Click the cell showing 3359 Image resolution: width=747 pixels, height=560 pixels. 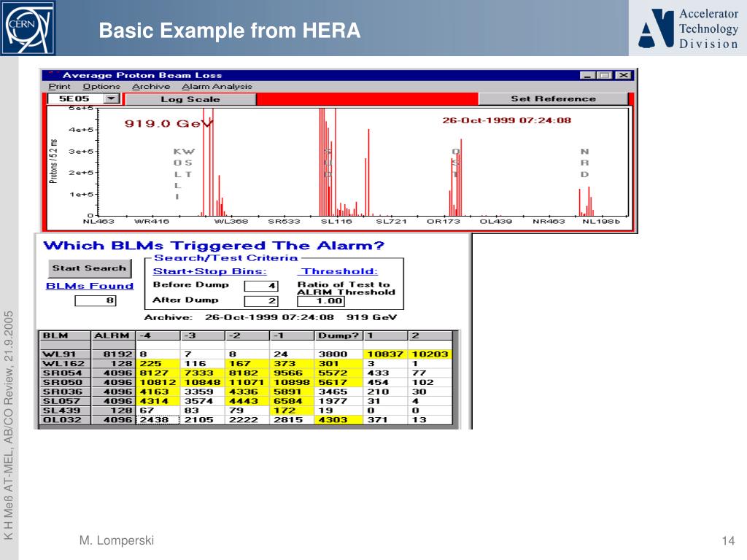coord(203,392)
